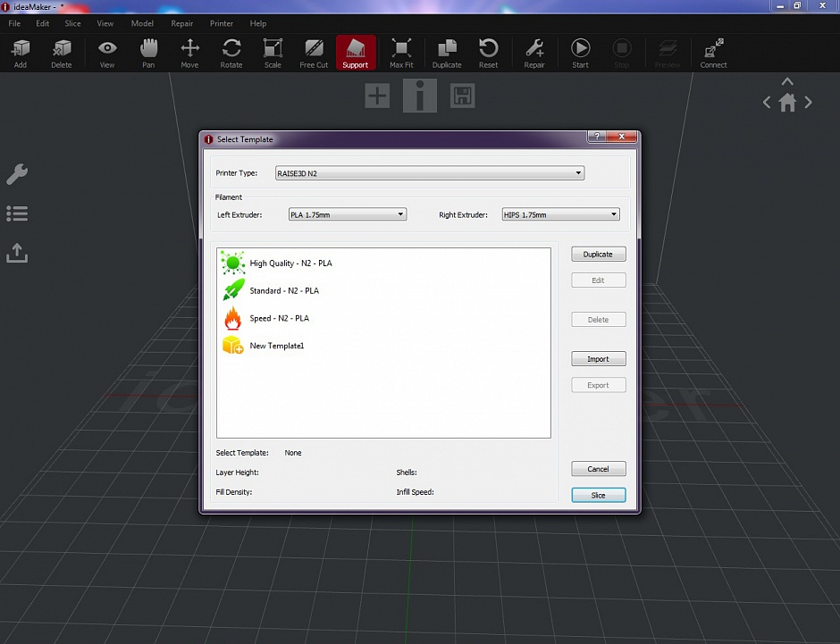Click the Support tool icon

pos(356,52)
